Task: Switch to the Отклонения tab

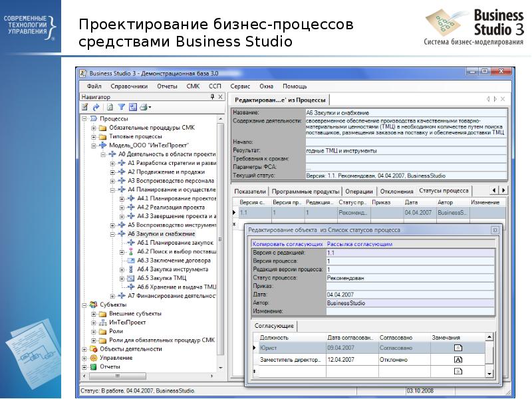Action: (x=396, y=192)
